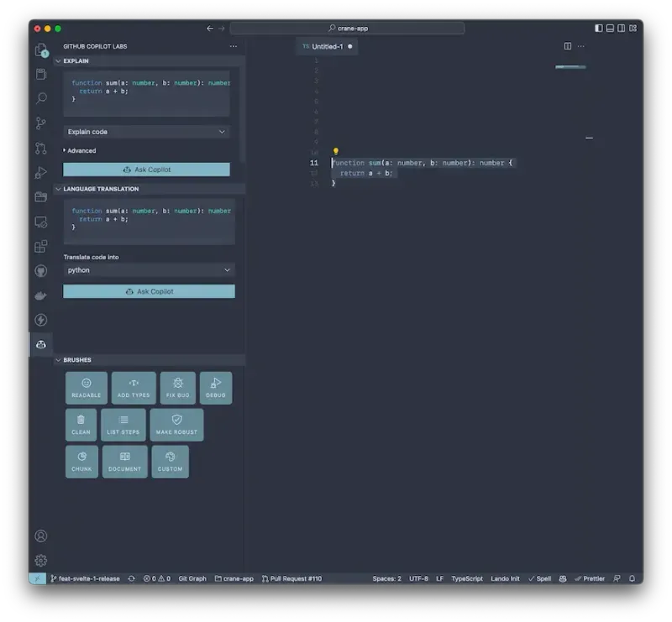Open notifications bell in status bar

click(x=633, y=578)
